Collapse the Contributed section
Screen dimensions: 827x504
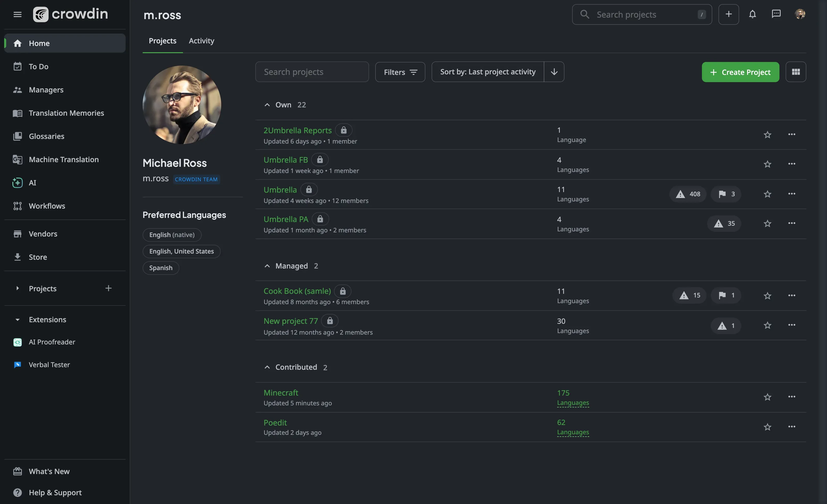267,367
